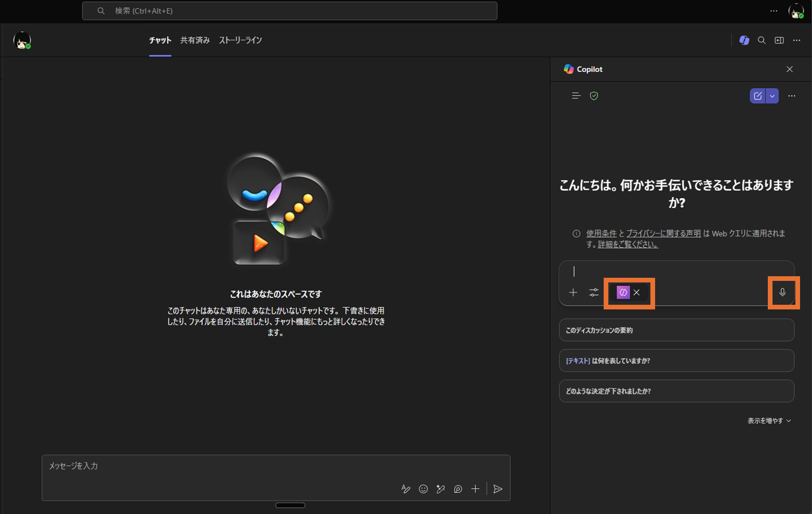This screenshot has width=812, height=514.
Task: Open the emoji picker in message box
Action: click(423, 489)
